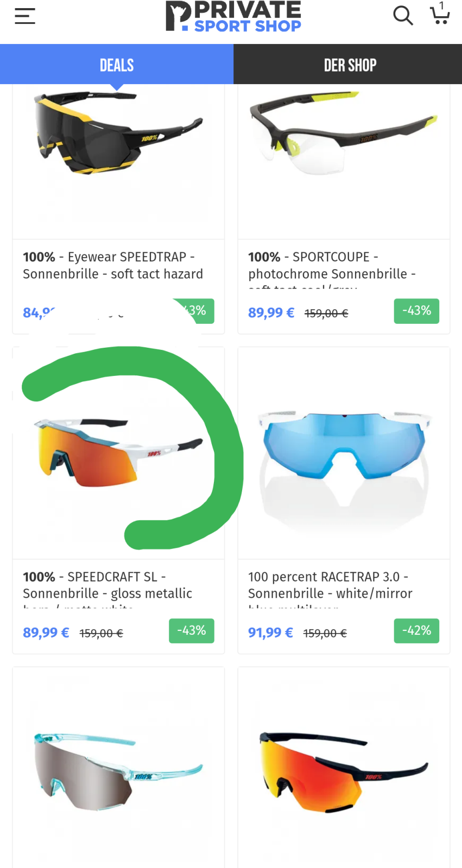Click the SPORTCOUPE photochrome Sonnenbrille title
462x868 pixels.
point(332,265)
